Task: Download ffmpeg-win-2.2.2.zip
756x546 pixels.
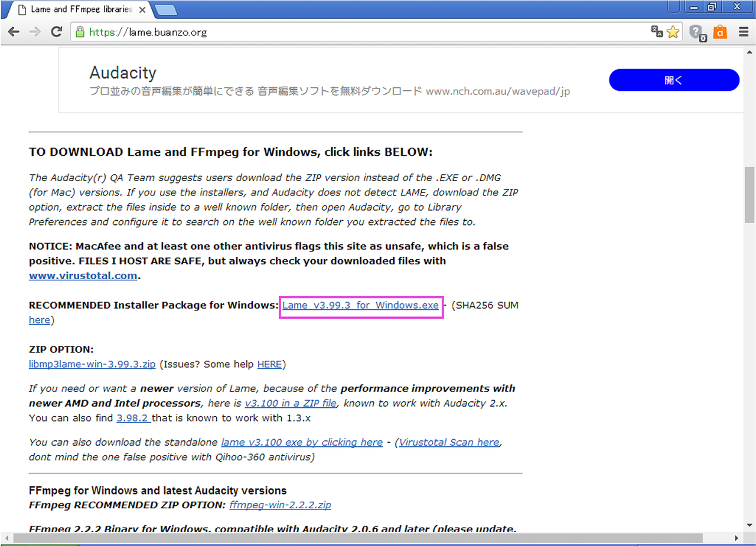Action: click(280, 505)
